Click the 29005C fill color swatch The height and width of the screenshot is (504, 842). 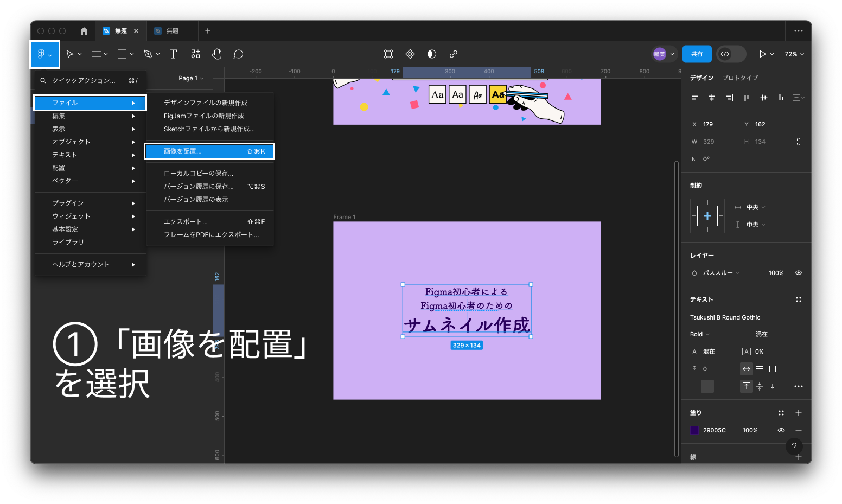tap(694, 430)
